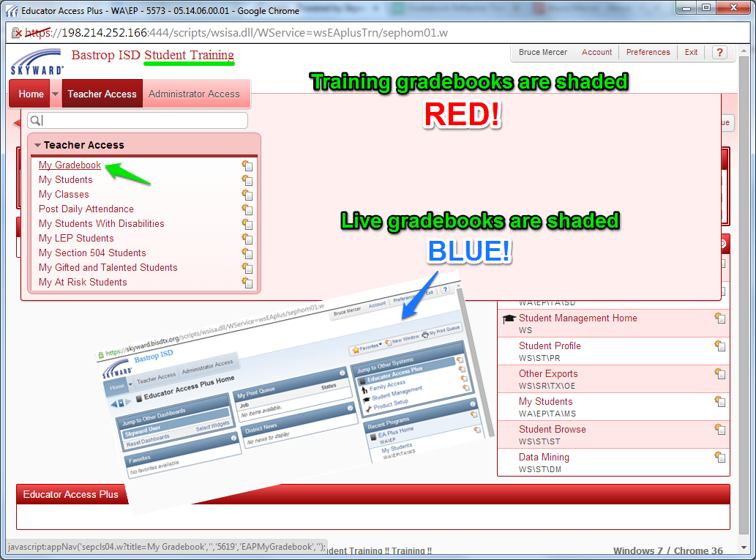Click favorite icon beside My LEP Students
756x560 pixels.
[247, 239]
